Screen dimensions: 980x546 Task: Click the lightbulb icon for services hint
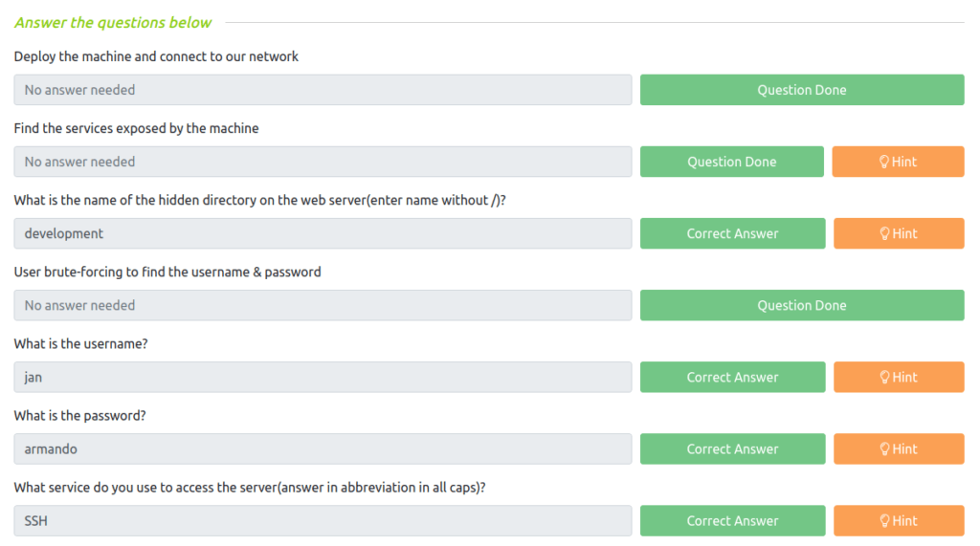(x=883, y=162)
